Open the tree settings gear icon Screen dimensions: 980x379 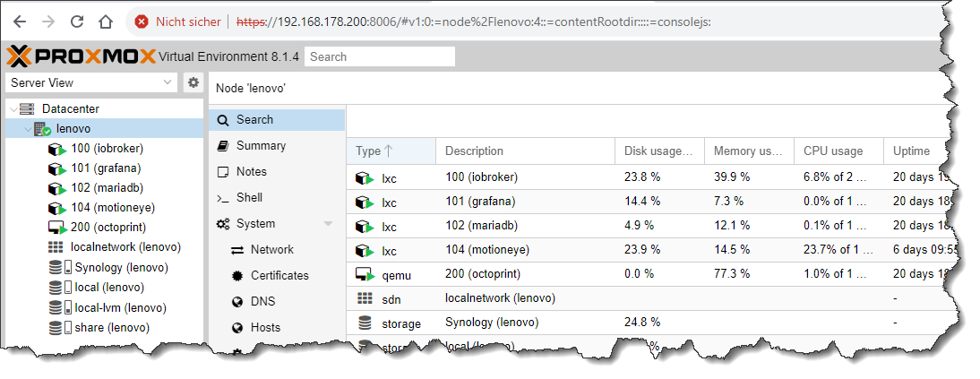pyautogui.click(x=193, y=82)
